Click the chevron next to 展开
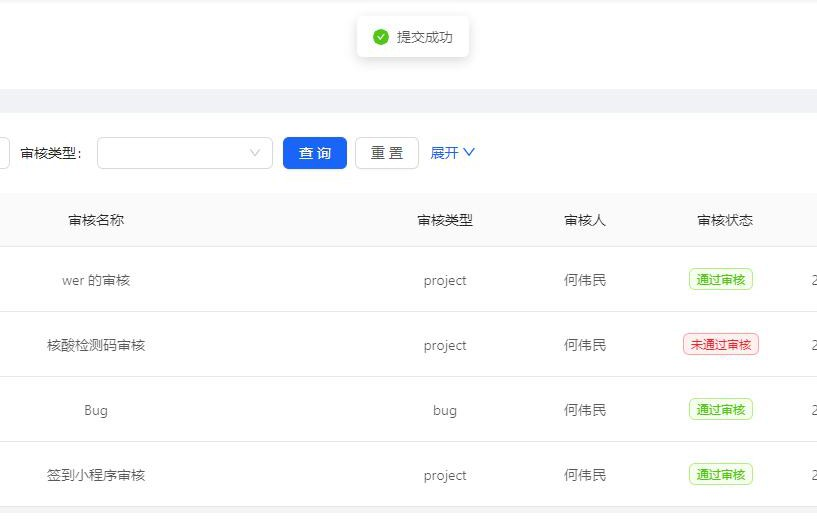 [469, 153]
